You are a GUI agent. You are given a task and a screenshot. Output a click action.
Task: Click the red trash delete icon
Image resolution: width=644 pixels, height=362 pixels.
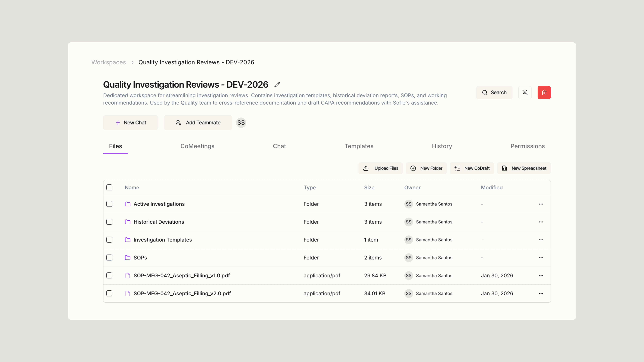(x=544, y=92)
